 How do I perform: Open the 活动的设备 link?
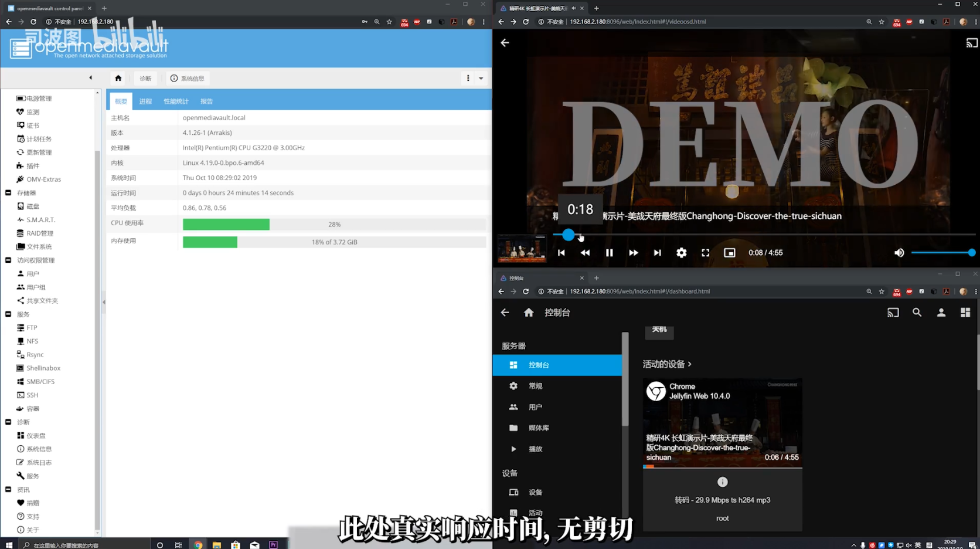click(667, 364)
